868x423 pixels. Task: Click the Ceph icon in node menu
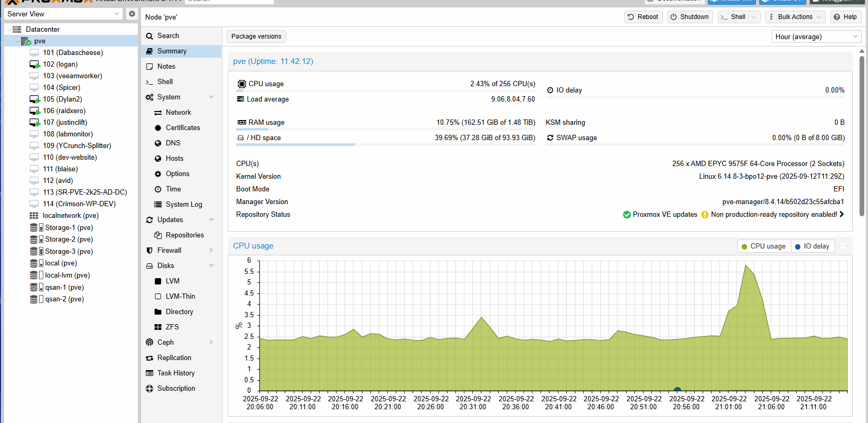[x=150, y=343]
